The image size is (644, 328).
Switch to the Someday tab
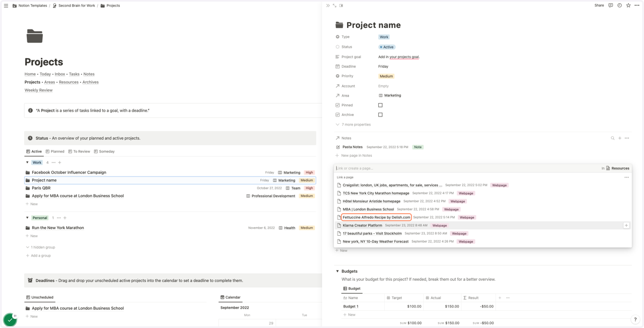click(x=104, y=151)
